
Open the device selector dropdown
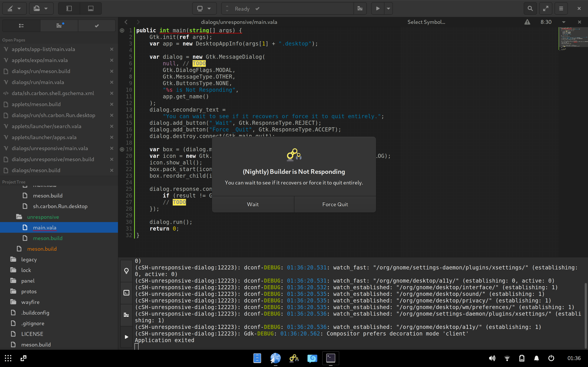(x=204, y=8)
